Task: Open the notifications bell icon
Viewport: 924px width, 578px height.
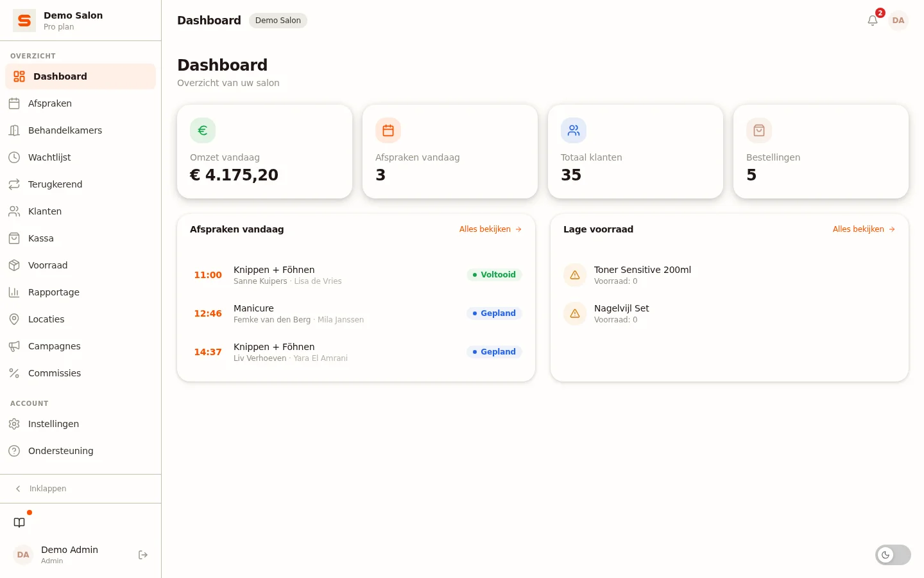Action: point(873,21)
